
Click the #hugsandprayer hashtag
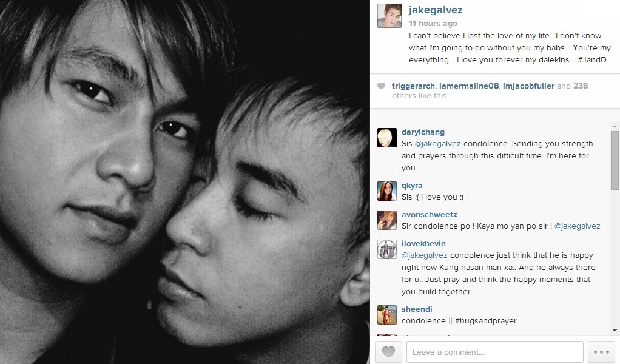486,320
